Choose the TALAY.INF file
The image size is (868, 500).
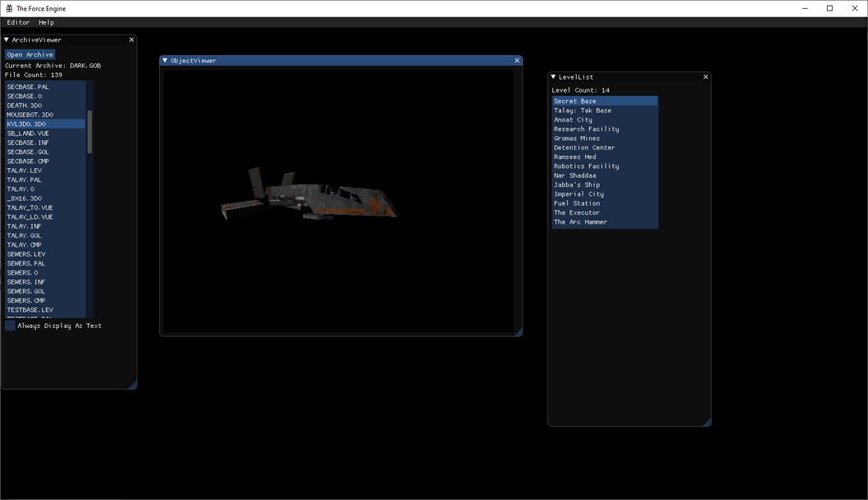45,226
